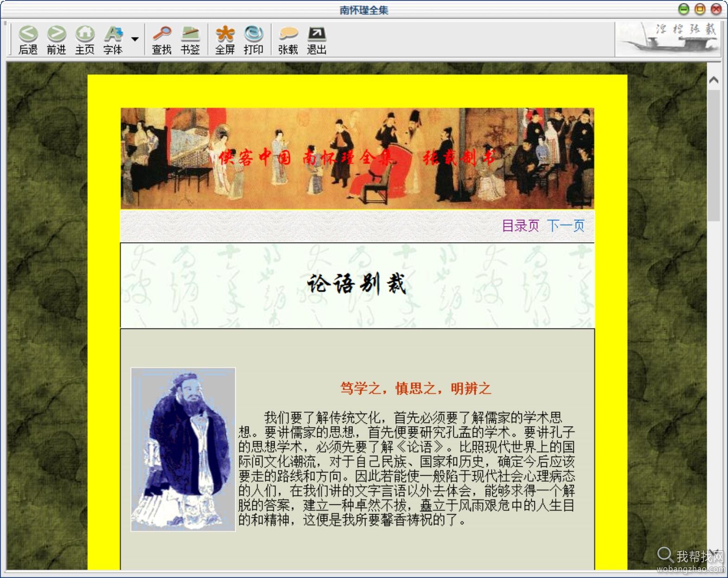Click the 张载 speech bubble icon
The height and width of the screenshot is (578, 728).
[x=288, y=40]
